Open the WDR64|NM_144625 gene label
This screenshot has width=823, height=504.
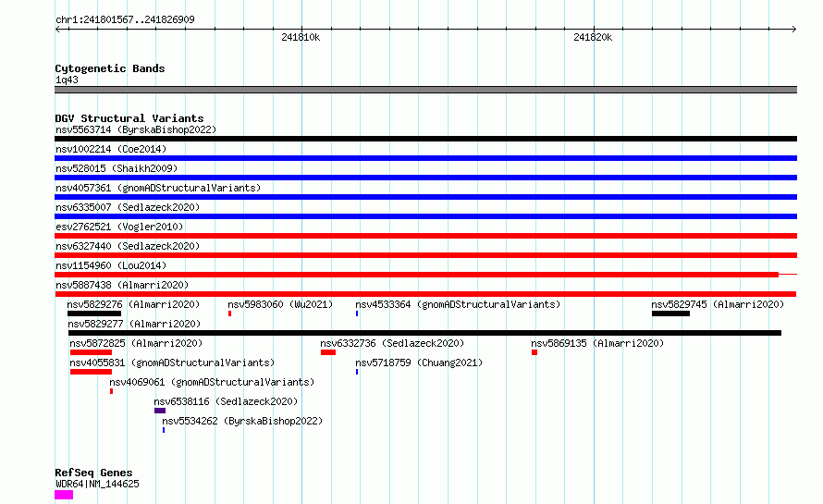click(x=97, y=484)
